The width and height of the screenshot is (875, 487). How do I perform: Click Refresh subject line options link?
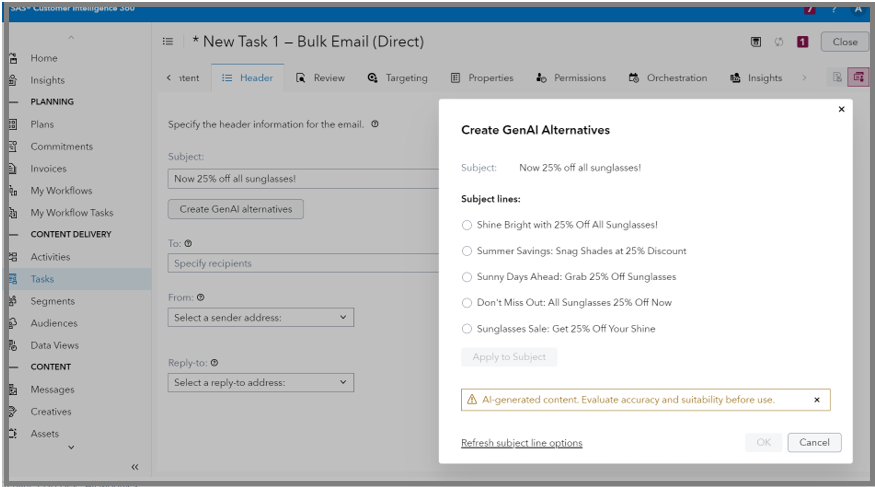[x=521, y=443]
